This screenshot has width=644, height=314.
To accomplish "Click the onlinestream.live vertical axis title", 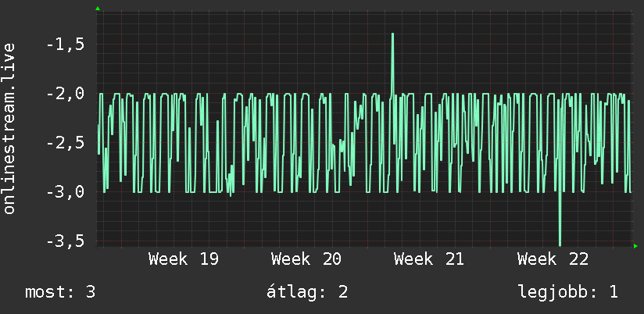I will (9, 128).
